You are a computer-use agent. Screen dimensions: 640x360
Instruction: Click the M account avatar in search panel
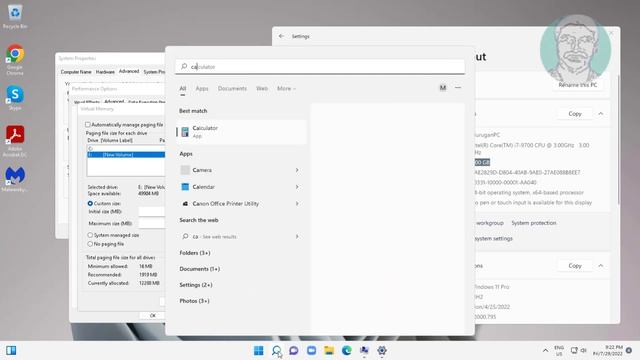pos(442,88)
